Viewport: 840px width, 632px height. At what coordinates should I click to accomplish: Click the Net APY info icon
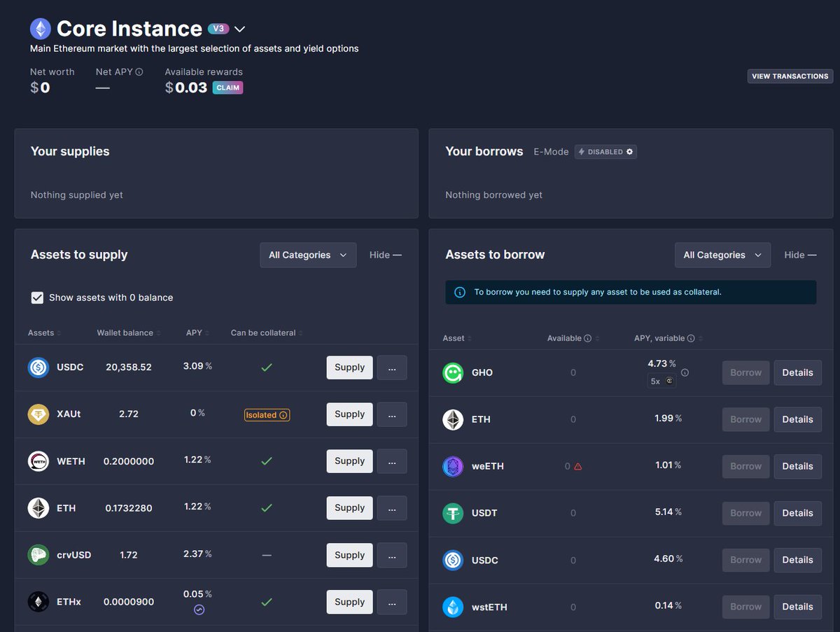tap(139, 72)
